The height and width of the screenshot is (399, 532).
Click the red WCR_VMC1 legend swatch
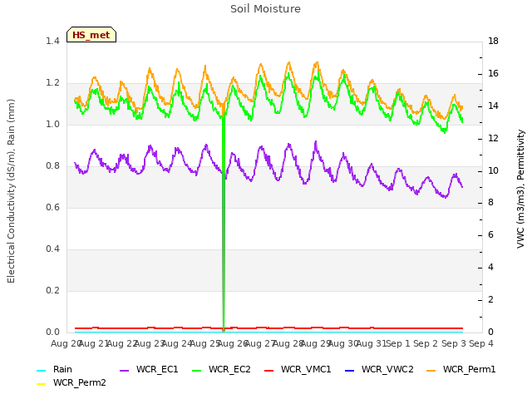(x=269, y=371)
